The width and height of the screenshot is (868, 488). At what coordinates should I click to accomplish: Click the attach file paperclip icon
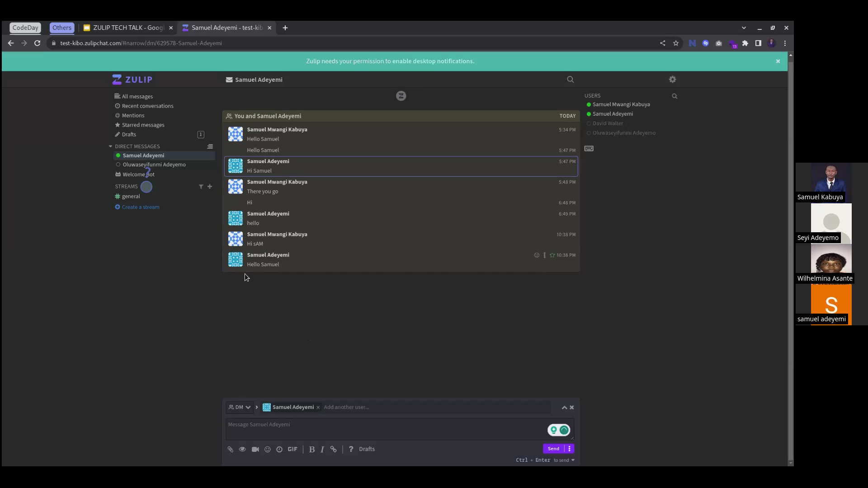pyautogui.click(x=230, y=449)
